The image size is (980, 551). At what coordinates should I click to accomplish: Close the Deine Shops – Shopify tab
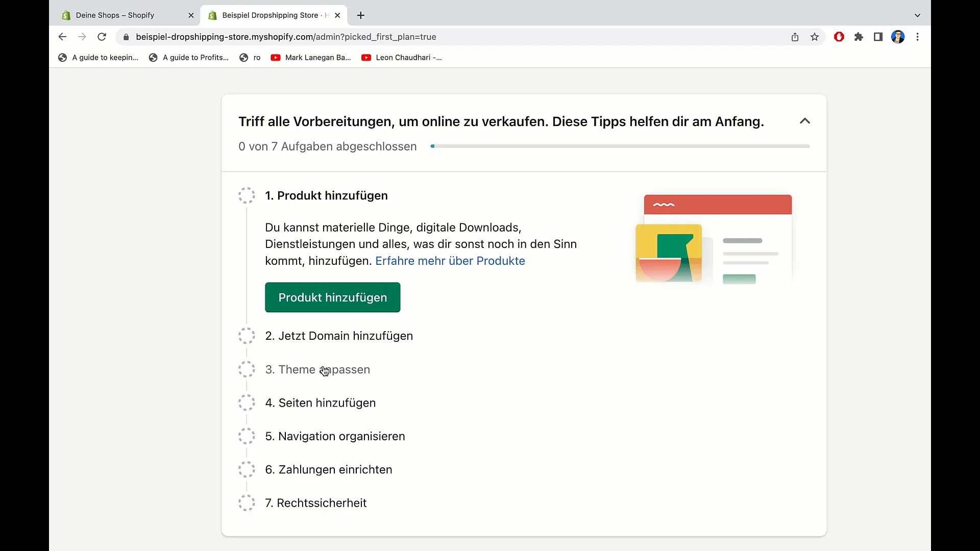tap(191, 15)
